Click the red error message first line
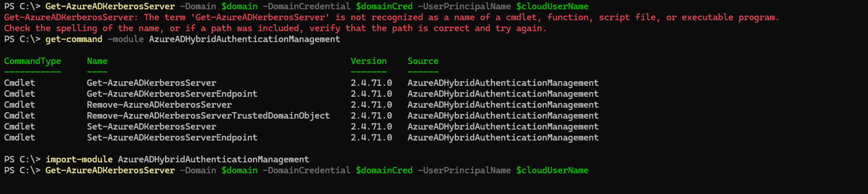This screenshot has height=194, width=868. pos(391,17)
